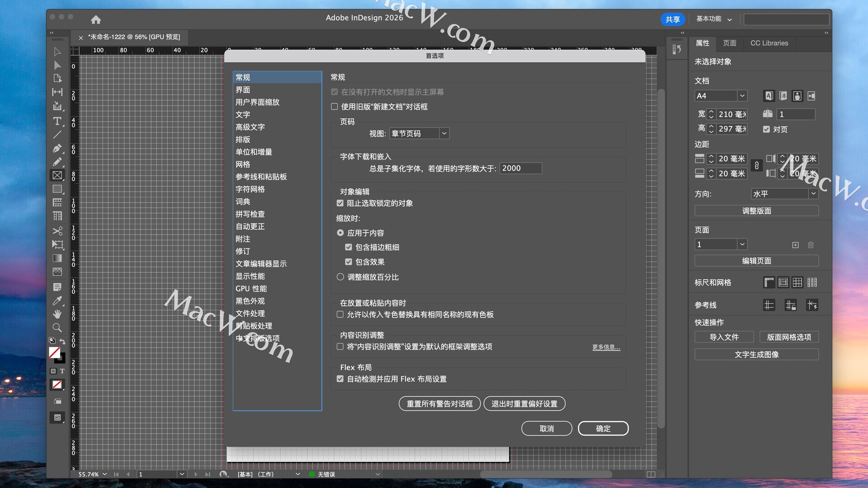
Task: Open the A4 page size dropdown
Action: point(741,96)
